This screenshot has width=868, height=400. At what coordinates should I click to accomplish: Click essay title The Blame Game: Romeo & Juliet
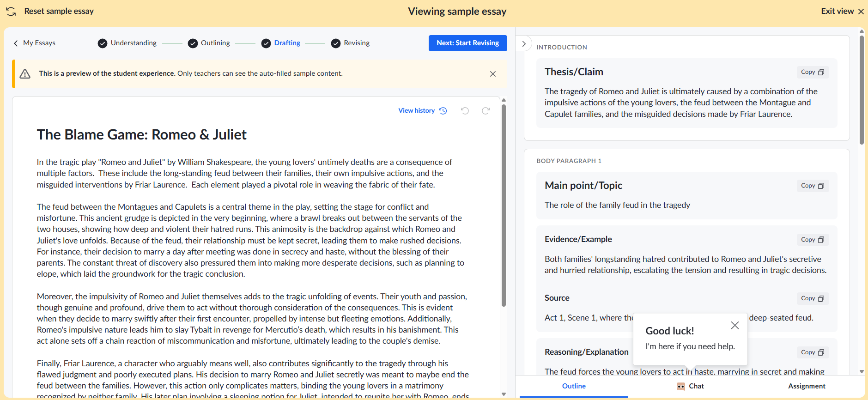(x=142, y=134)
